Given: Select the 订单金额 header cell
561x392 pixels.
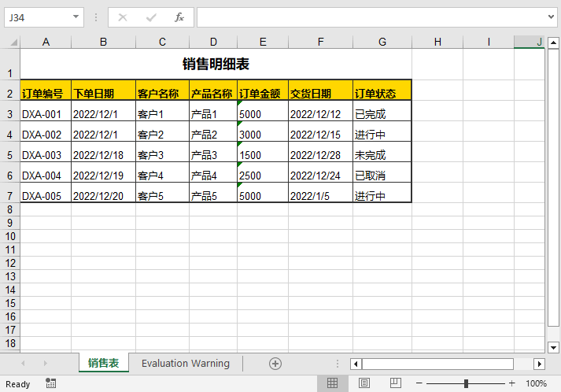Looking at the screenshot, I should (x=263, y=90).
